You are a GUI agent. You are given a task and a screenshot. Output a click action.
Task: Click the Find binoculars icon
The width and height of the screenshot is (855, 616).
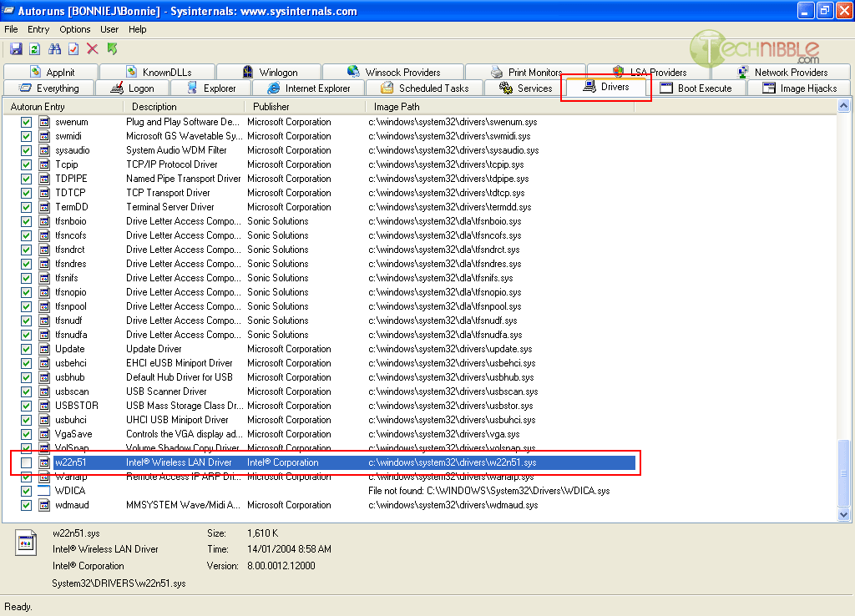pos(54,49)
